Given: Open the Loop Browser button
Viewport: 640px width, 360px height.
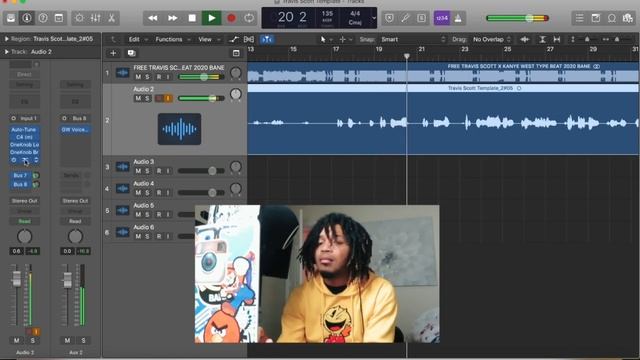Looking at the screenshot, I should (611, 18).
